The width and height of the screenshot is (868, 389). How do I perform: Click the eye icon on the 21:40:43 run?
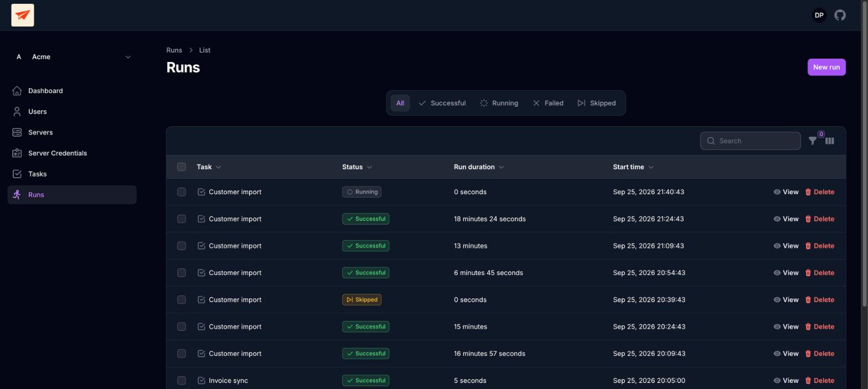point(777,192)
